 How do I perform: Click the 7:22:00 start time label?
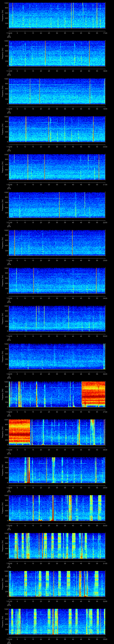9,260
